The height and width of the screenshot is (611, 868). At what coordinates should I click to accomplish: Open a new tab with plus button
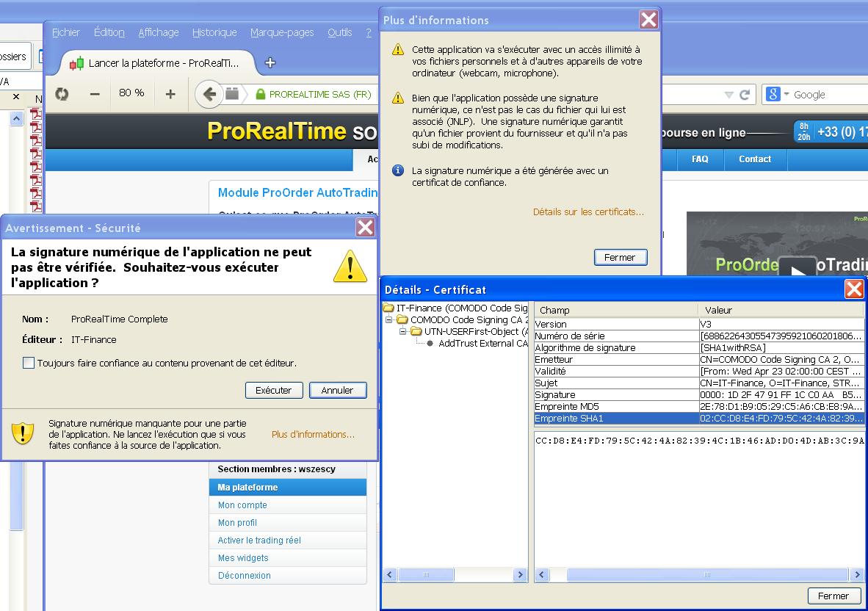click(x=270, y=62)
